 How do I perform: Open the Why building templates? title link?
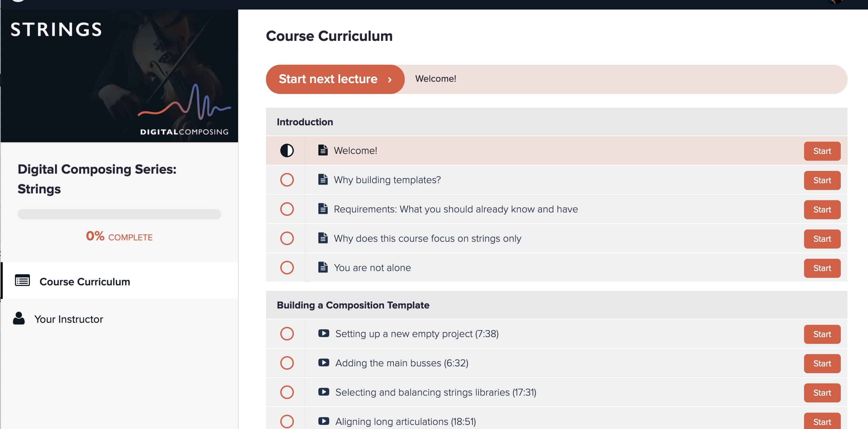click(x=387, y=180)
